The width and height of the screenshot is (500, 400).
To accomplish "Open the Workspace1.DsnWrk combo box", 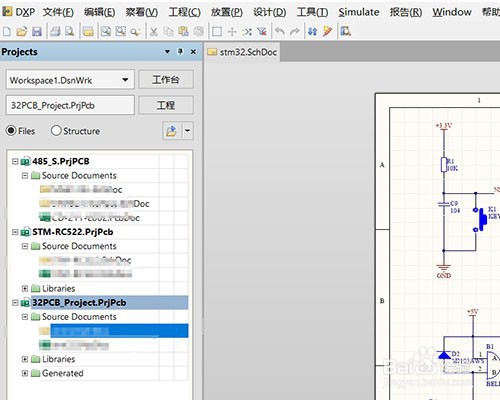I will 70,80.
